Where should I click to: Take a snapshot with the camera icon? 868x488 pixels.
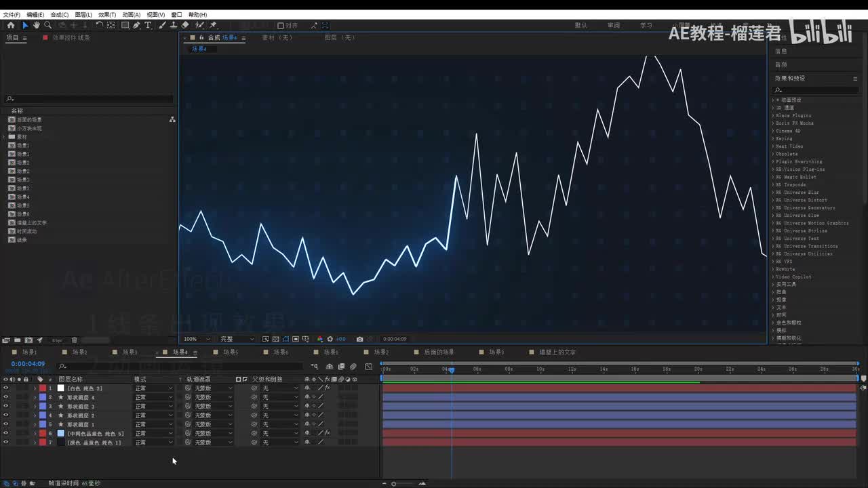point(359,339)
